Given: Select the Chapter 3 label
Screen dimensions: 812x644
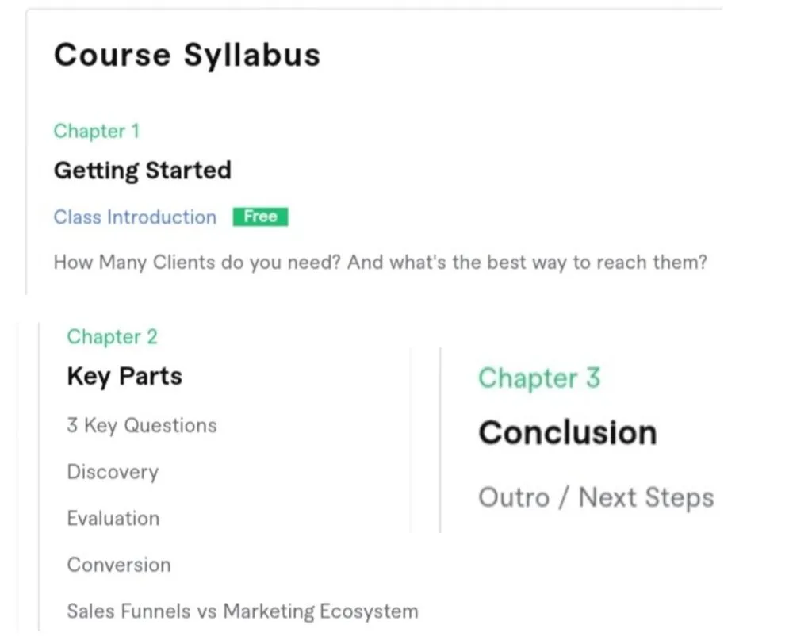Looking at the screenshot, I should (538, 378).
